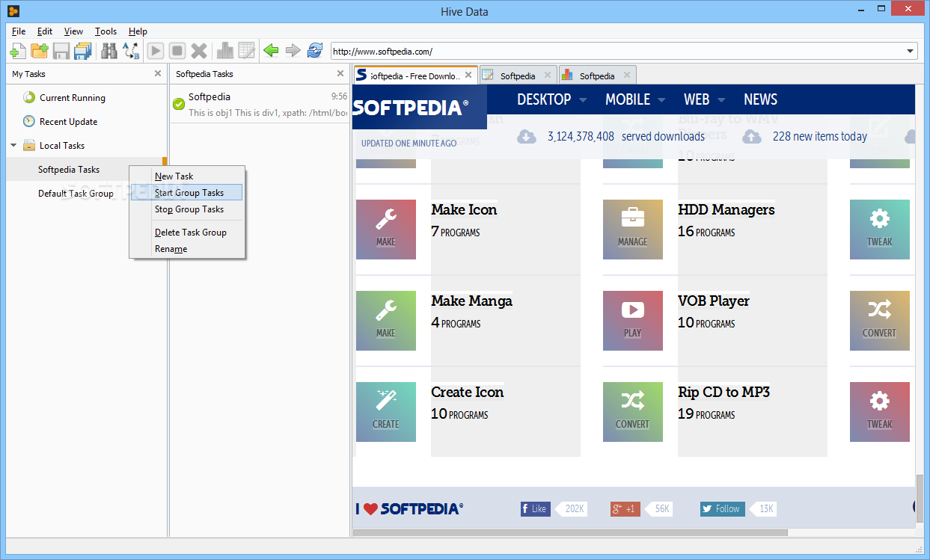
Task: Open the WEB dropdown on webpage
Action: pos(705,99)
